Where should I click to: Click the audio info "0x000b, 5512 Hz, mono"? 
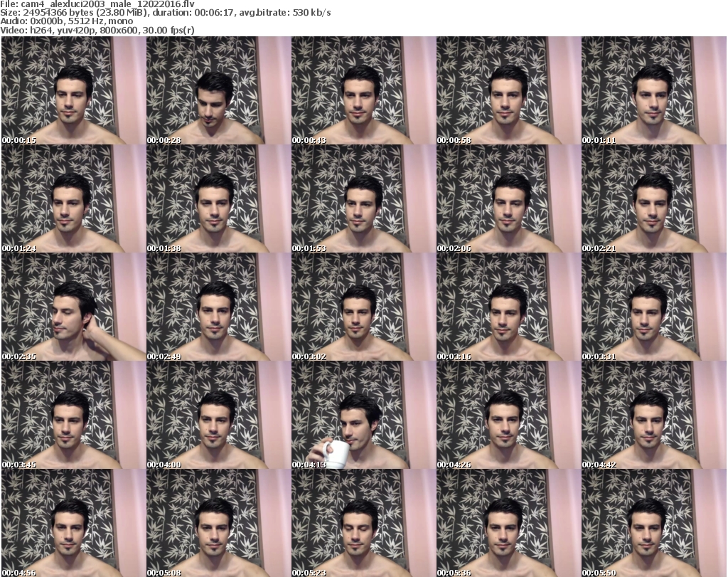point(82,21)
